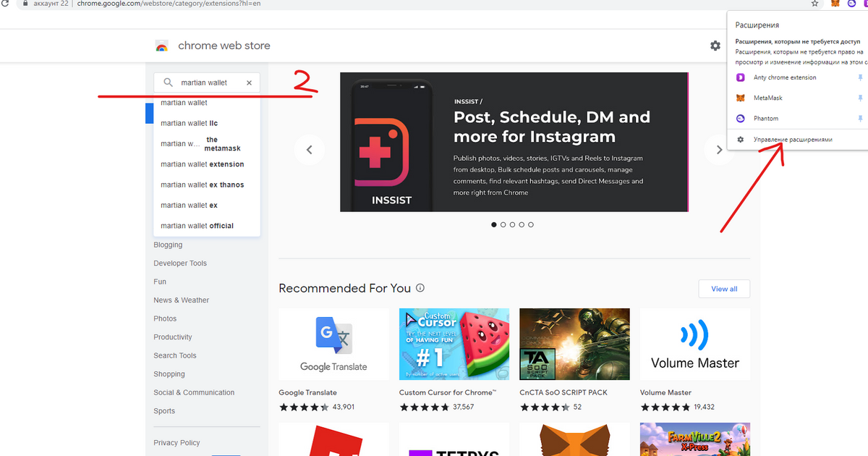This screenshot has width=868, height=456.
Task: Open 'Управление расширениями' manage extensions
Action: point(793,139)
